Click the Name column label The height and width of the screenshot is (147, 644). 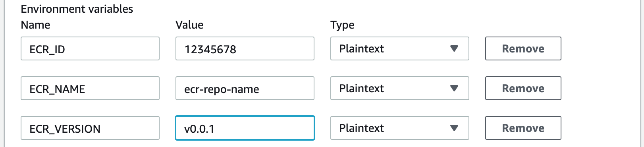(x=35, y=25)
